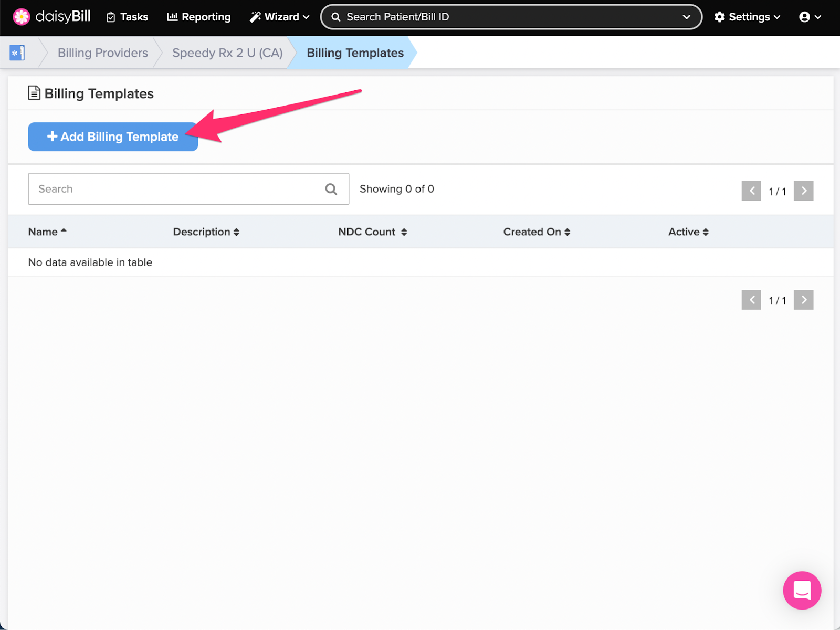Click the top previous page arrow
The height and width of the screenshot is (630, 840).
pyautogui.click(x=751, y=191)
